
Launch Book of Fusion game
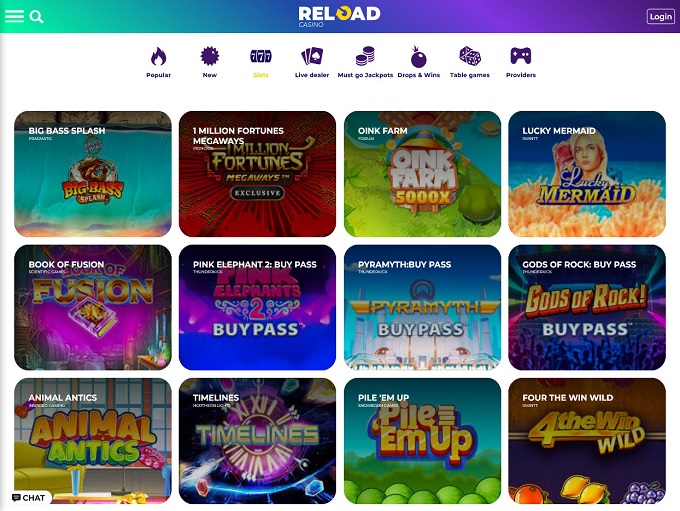click(x=93, y=308)
